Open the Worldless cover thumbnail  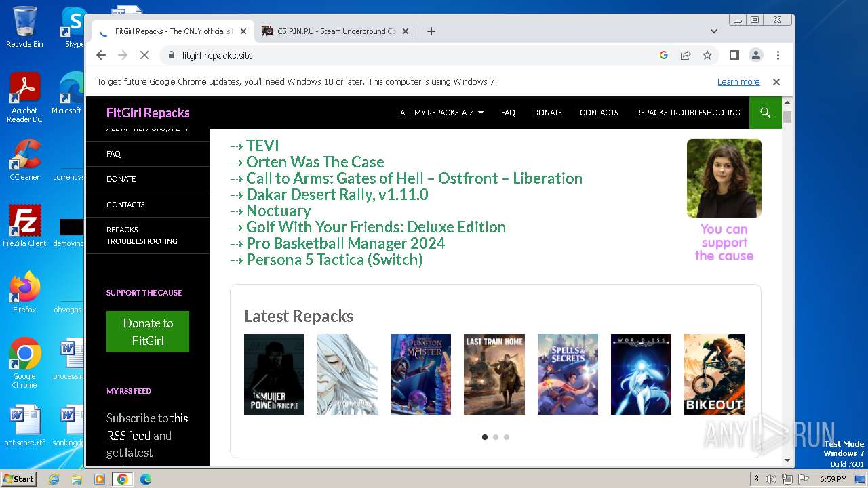(641, 374)
